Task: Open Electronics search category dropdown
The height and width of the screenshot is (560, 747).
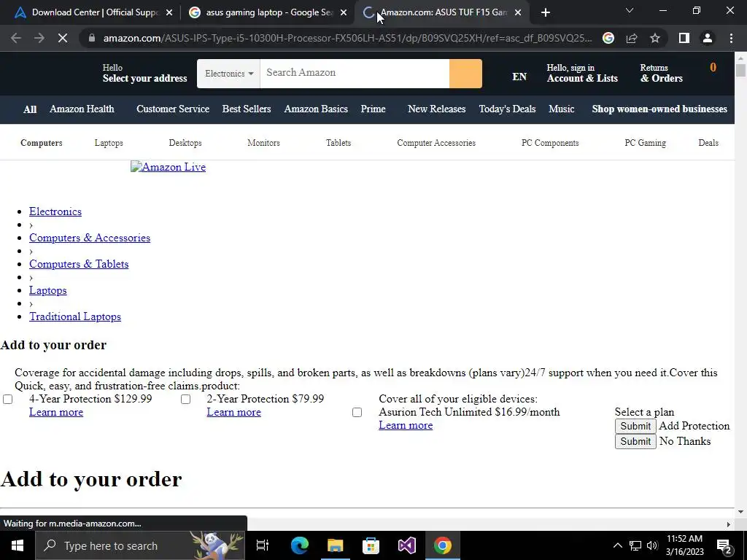Action: [228, 74]
